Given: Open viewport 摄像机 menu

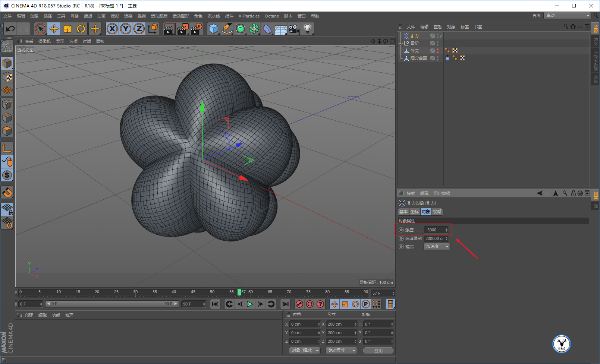Looking at the screenshot, I should coord(44,41).
